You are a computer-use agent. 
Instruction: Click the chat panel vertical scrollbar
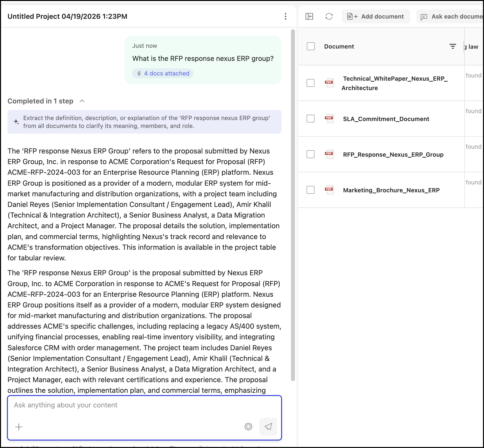pyautogui.click(x=293, y=205)
